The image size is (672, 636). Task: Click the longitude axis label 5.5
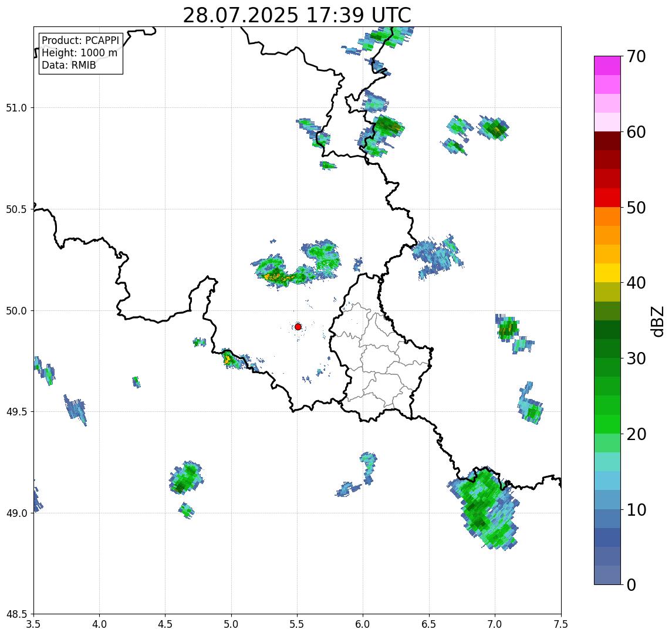pyautogui.click(x=298, y=624)
